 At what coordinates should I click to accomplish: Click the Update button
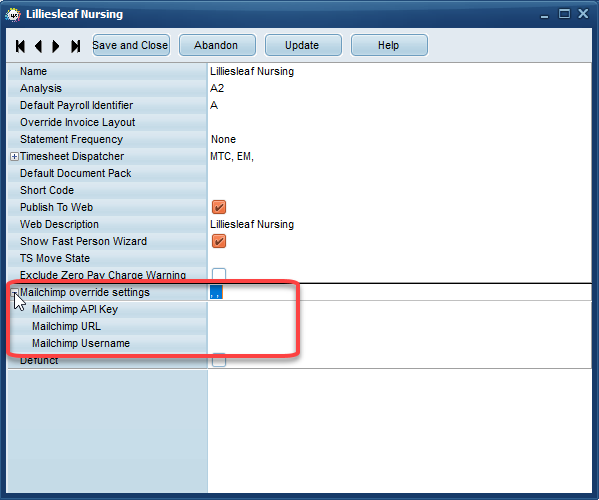303,45
